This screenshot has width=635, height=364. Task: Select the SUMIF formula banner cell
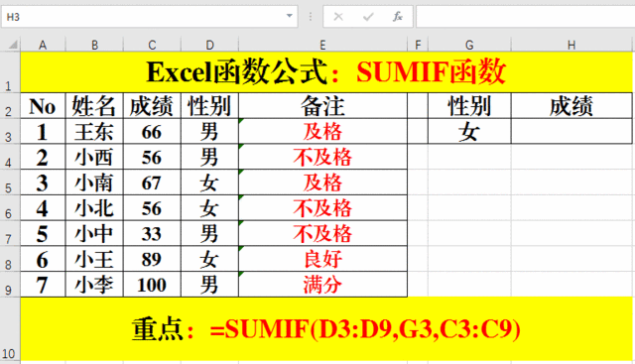coord(326,329)
